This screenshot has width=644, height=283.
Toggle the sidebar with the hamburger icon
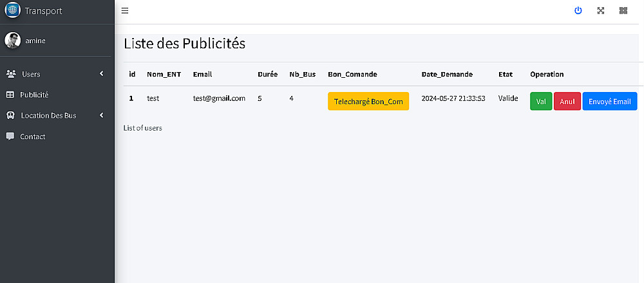(x=125, y=11)
